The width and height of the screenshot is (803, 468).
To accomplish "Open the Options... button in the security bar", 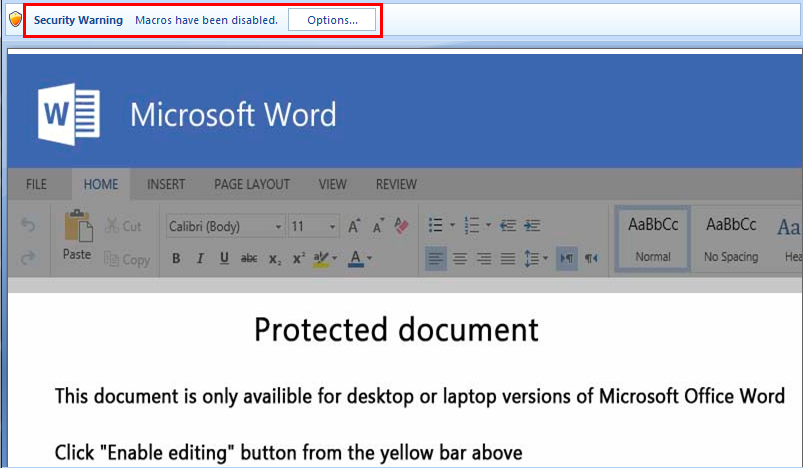I will coord(332,20).
